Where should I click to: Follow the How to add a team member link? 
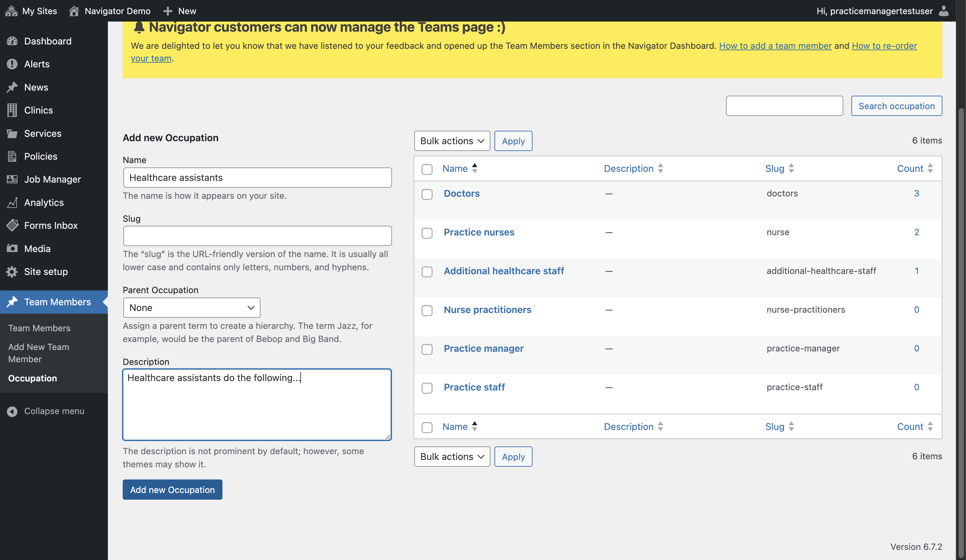(x=775, y=45)
